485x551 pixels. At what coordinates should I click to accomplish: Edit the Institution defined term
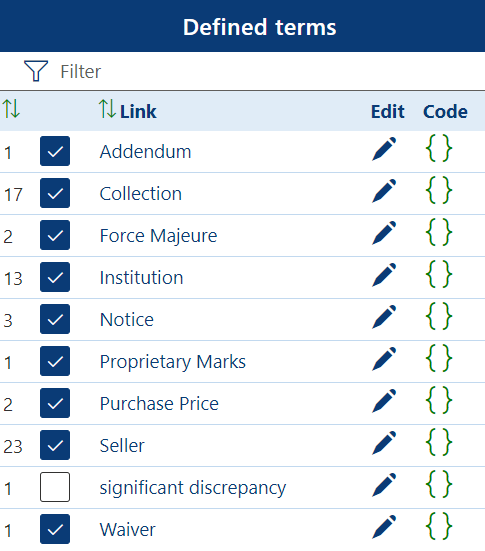(x=384, y=275)
